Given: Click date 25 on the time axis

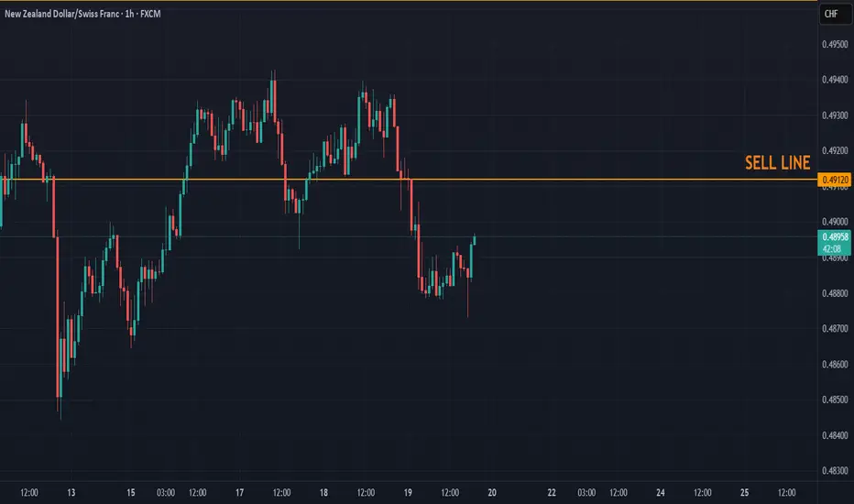Looking at the screenshot, I should (x=745, y=493).
